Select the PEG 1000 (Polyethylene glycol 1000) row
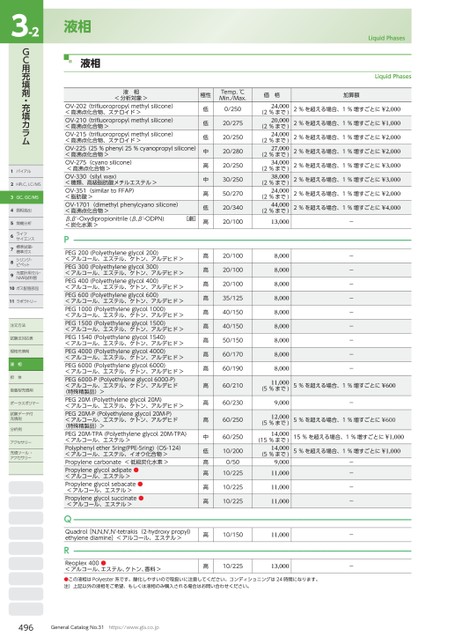This screenshot has height=644, width=455. 237,312
